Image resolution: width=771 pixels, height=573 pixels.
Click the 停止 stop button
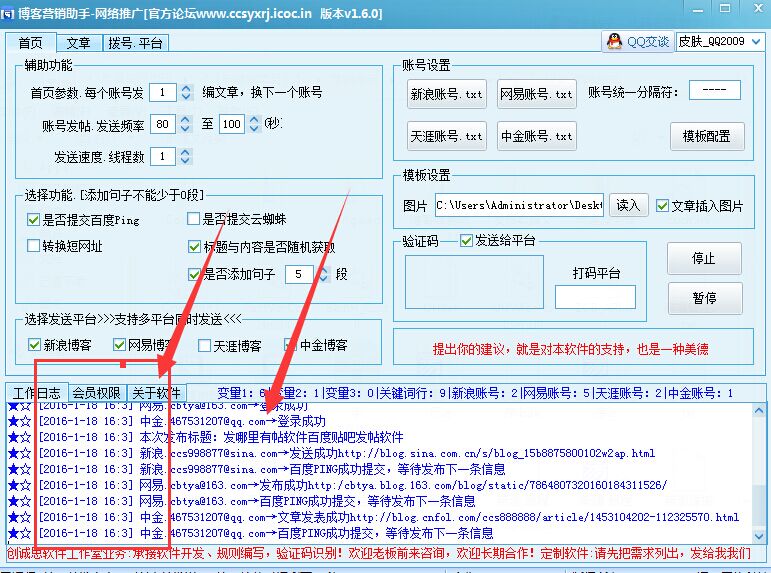pyautogui.click(x=704, y=258)
